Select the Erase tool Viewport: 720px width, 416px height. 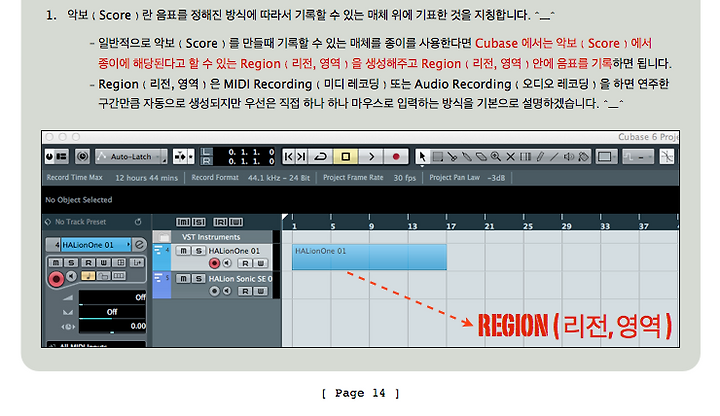(x=481, y=157)
